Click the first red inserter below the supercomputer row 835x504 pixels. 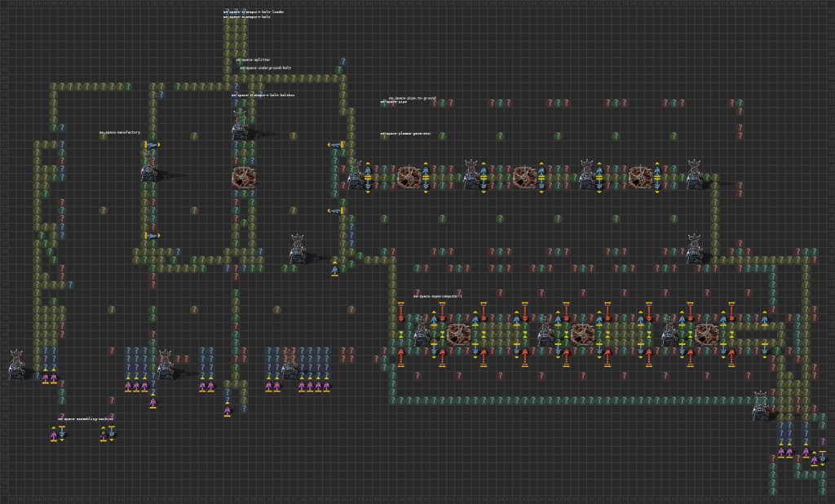pos(401,357)
